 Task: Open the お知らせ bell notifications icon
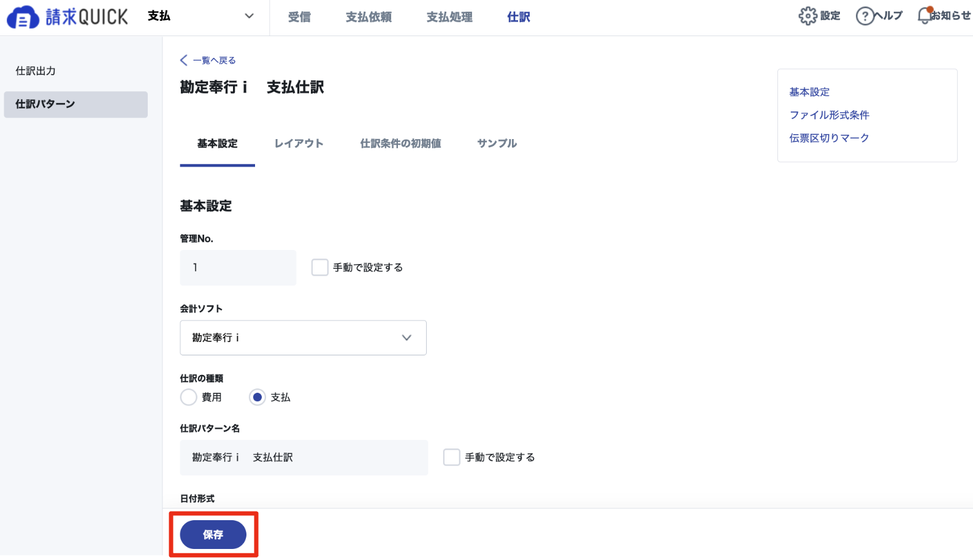[x=925, y=15]
